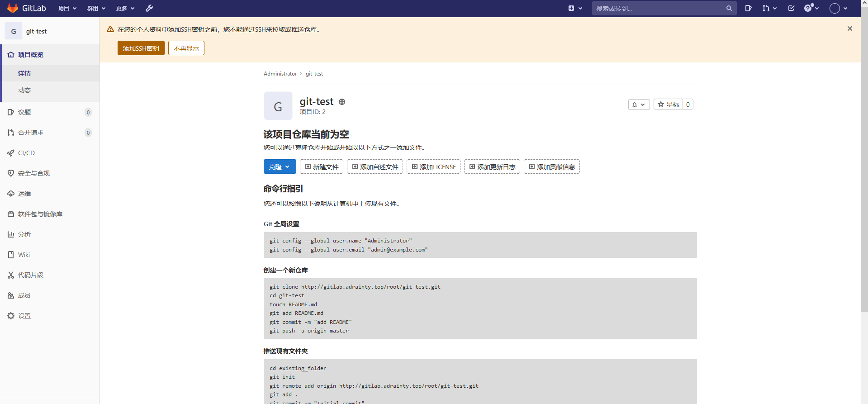Click the git-test project avatar in sidebar
This screenshot has height=404, width=868.
(x=14, y=31)
